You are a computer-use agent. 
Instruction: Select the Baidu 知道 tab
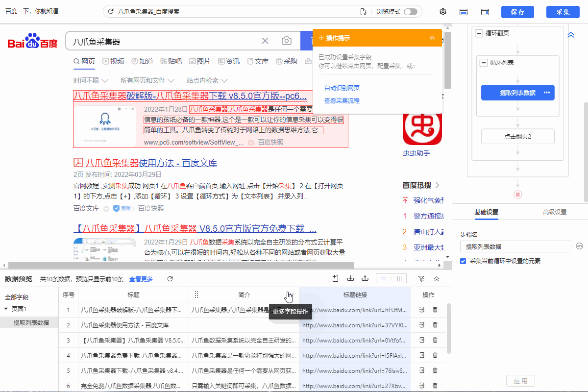(x=142, y=61)
